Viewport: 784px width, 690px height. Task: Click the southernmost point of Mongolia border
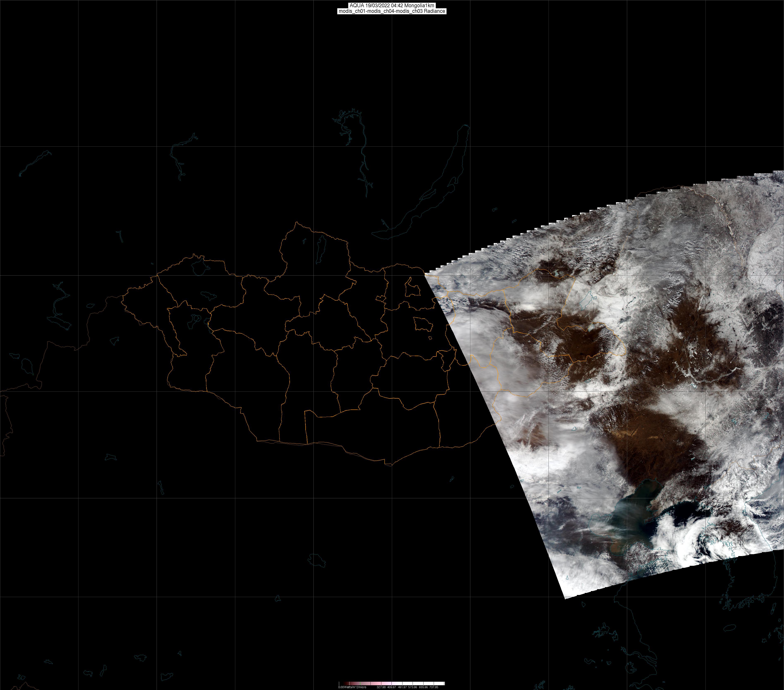click(391, 465)
